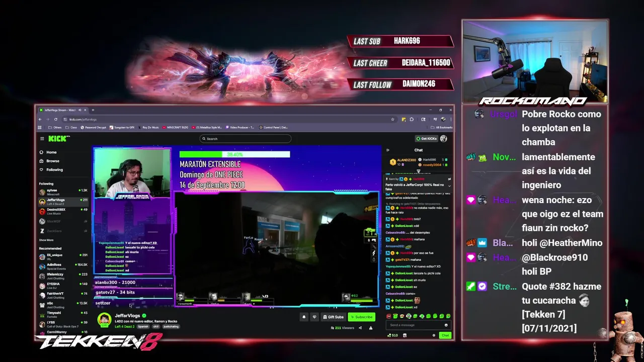Image resolution: width=644 pixels, height=362 pixels.
Task: Open the Kick hamburger menu
Action: (42, 139)
